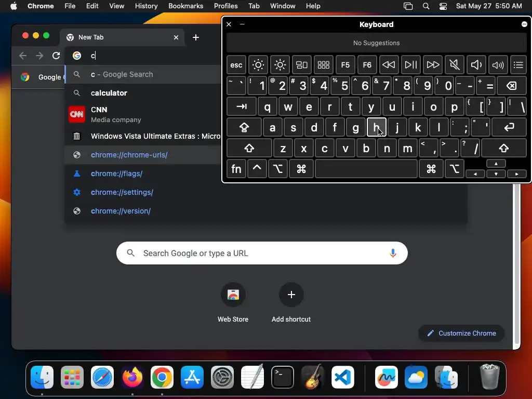Image resolution: width=532 pixels, height=399 pixels.
Task: Click the backspace delete key
Action: pos(512,86)
